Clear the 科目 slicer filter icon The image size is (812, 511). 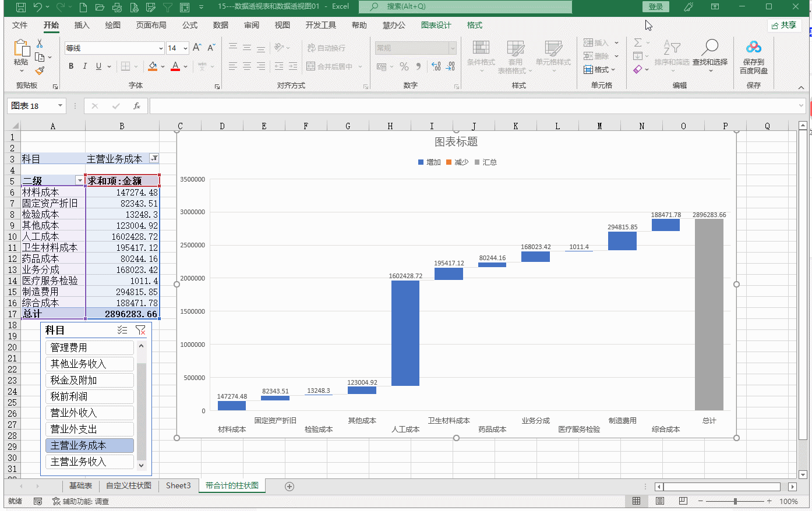click(140, 330)
